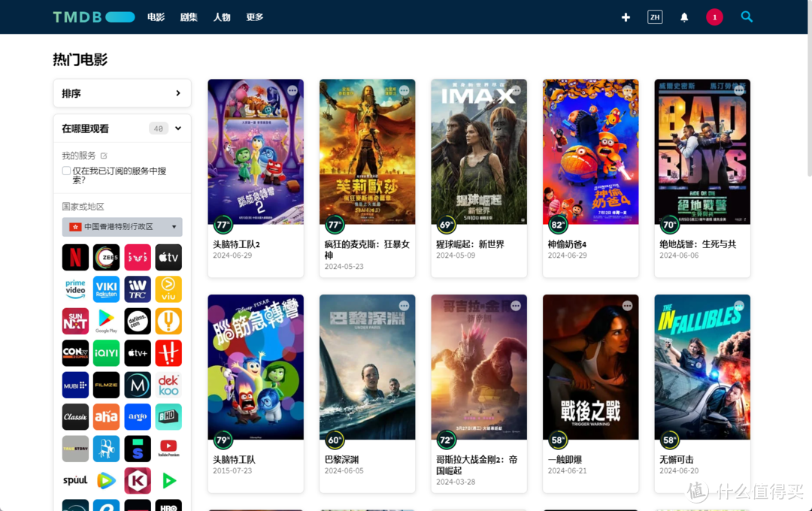The image size is (812, 511).
Task: Open the 更多 menu
Action: click(x=255, y=17)
